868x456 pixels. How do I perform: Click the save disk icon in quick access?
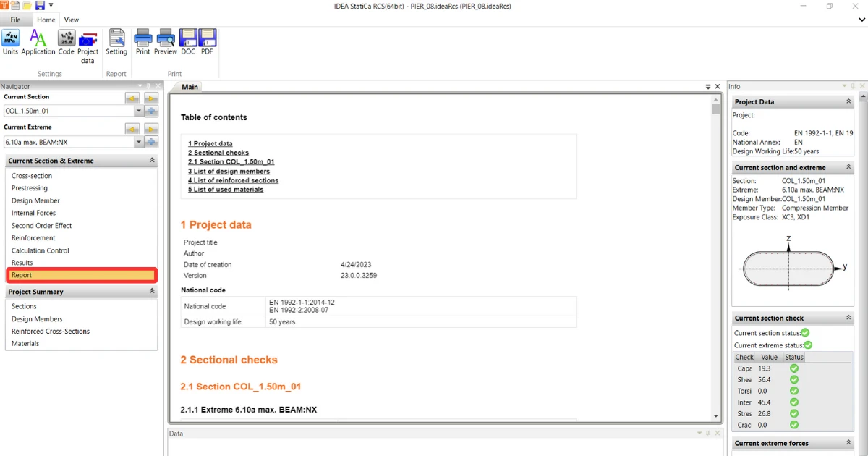tap(40, 5)
